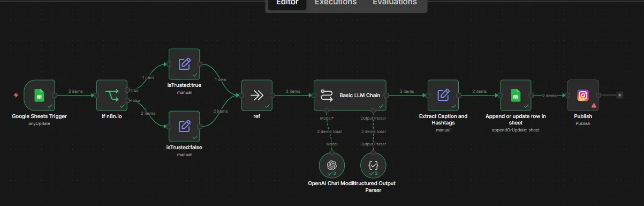644x206 pixels.
Task: Select the isTrusted:true edit node
Action: [184, 64]
